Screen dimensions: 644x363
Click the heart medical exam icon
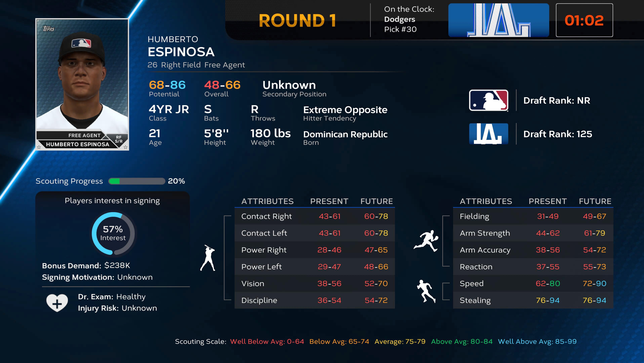click(57, 302)
